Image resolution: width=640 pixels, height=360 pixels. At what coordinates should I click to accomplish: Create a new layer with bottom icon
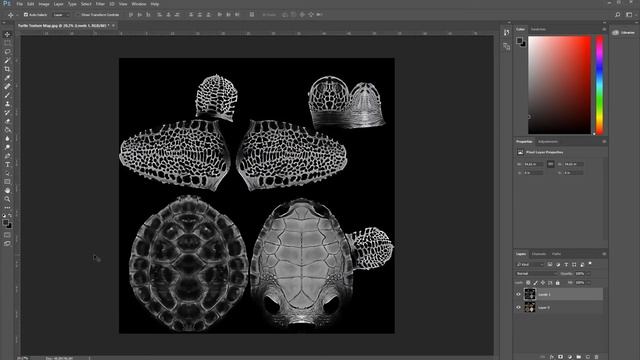point(588,357)
